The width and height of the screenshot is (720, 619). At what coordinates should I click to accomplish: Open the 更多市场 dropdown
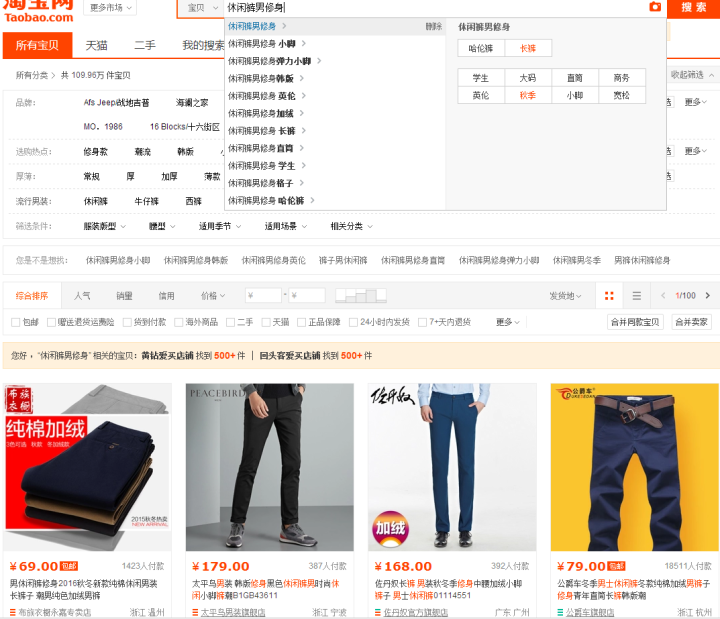click(x=110, y=8)
